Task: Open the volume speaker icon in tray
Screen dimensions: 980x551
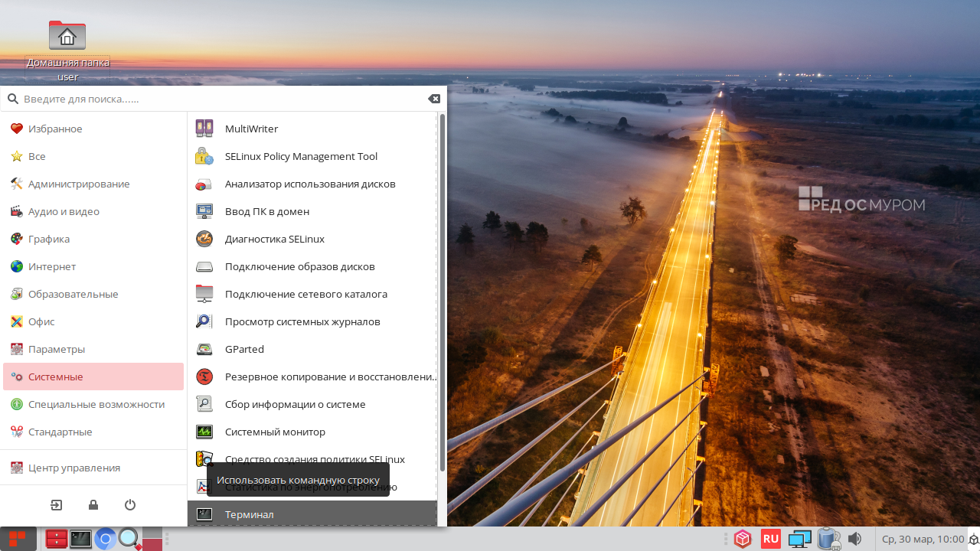Action: tap(854, 539)
